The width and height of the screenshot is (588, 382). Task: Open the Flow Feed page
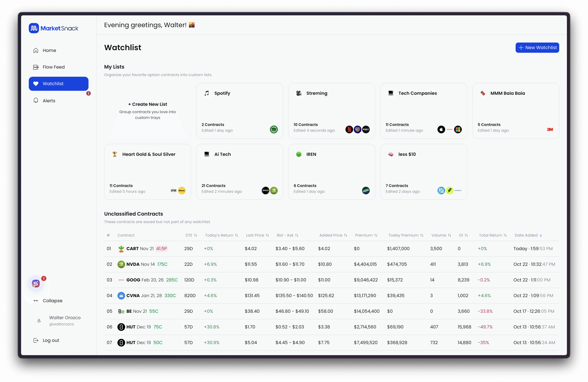pyautogui.click(x=53, y=67)
